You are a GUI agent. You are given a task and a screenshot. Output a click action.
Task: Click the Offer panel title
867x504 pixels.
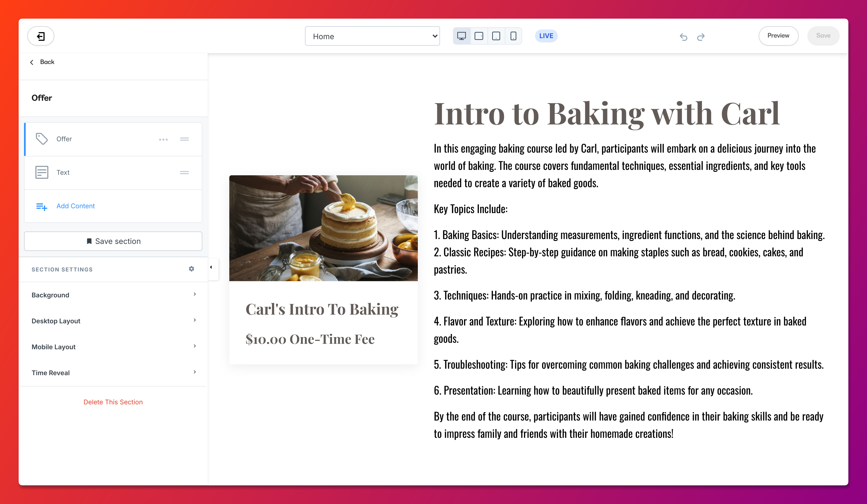pyautogui.click(x=42, y=98)
